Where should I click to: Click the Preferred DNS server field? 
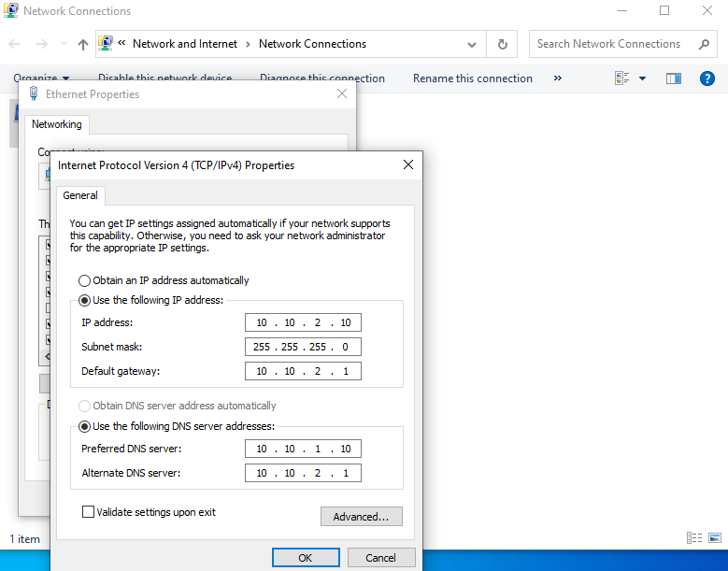tap(303, 450)
